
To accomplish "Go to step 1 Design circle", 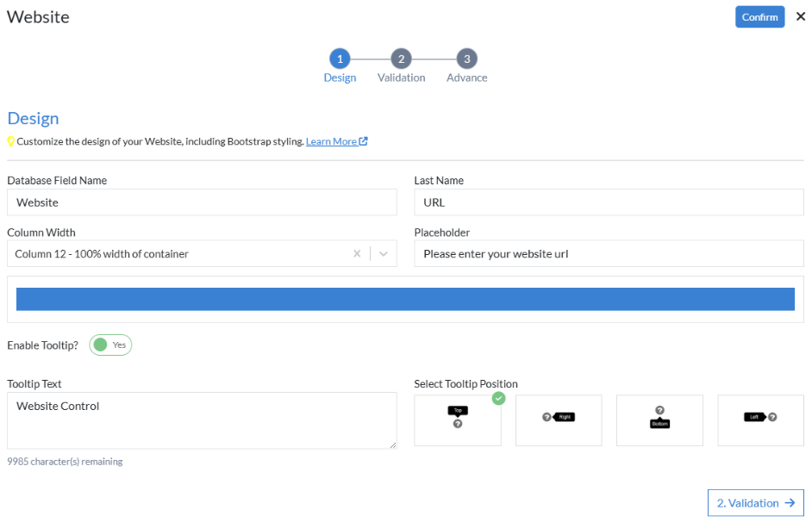I will pyautogui.click(x=340, y=59).
